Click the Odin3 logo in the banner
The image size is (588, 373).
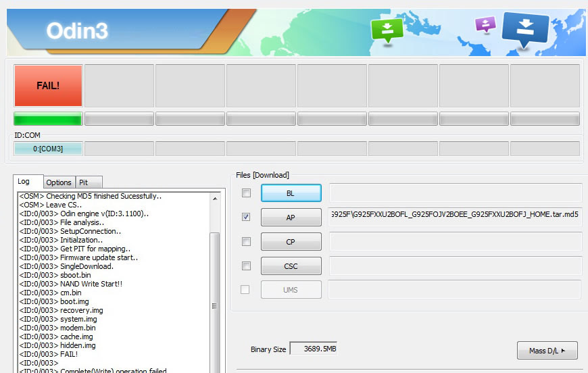[x=77, y=31]
